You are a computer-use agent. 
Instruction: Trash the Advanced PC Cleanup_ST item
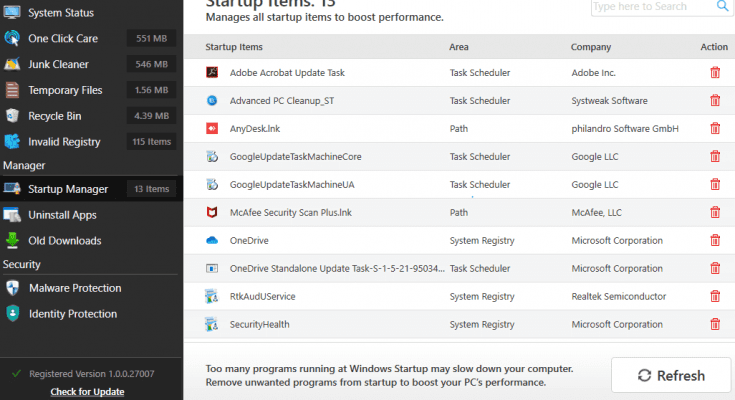coord(714,101)
